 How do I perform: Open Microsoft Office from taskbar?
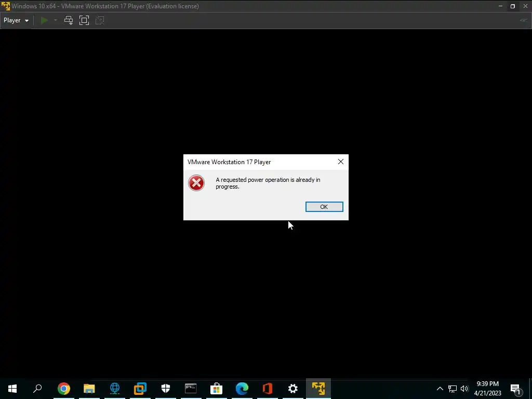coord(268,389)
